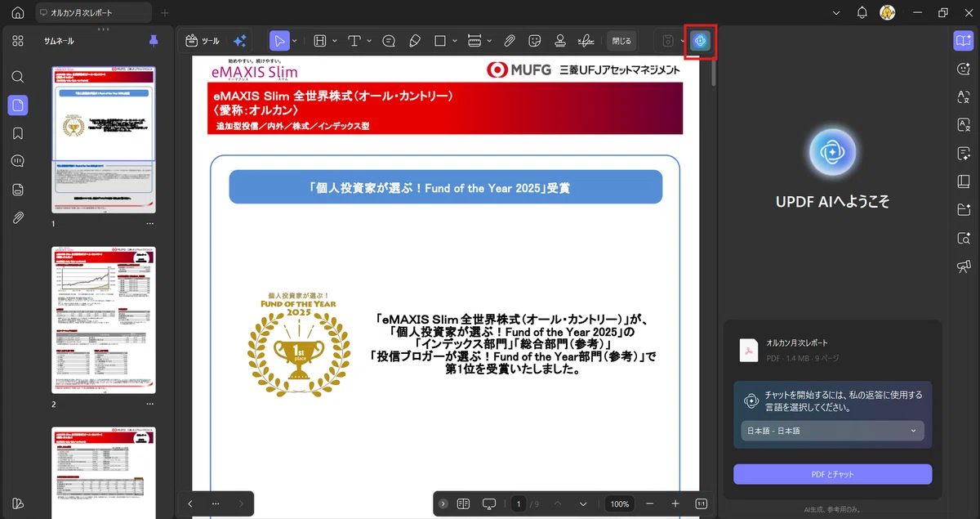The width and height of the screenshot is (980, 519).
Task: Expand the save options dropdown arrow
Action: (682, 41)
